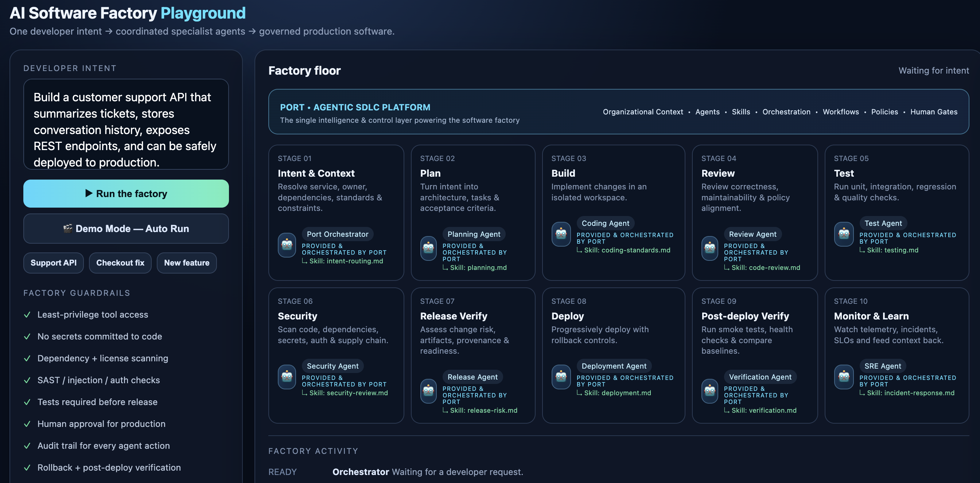Viewport: 980px width, 483px height.
Task: Click the 'Waiting for intent' status text
Action: coord(934,71)
